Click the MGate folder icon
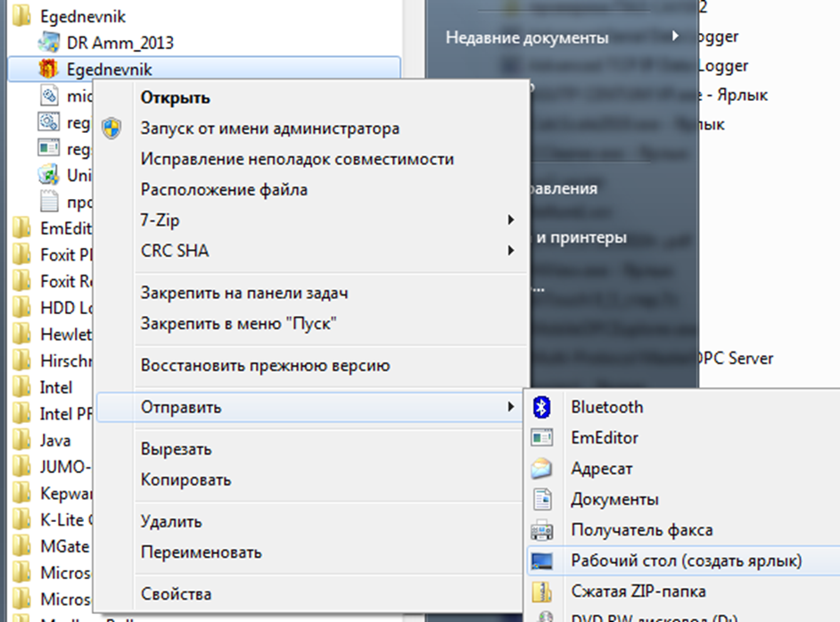 (x=22, y=546)
